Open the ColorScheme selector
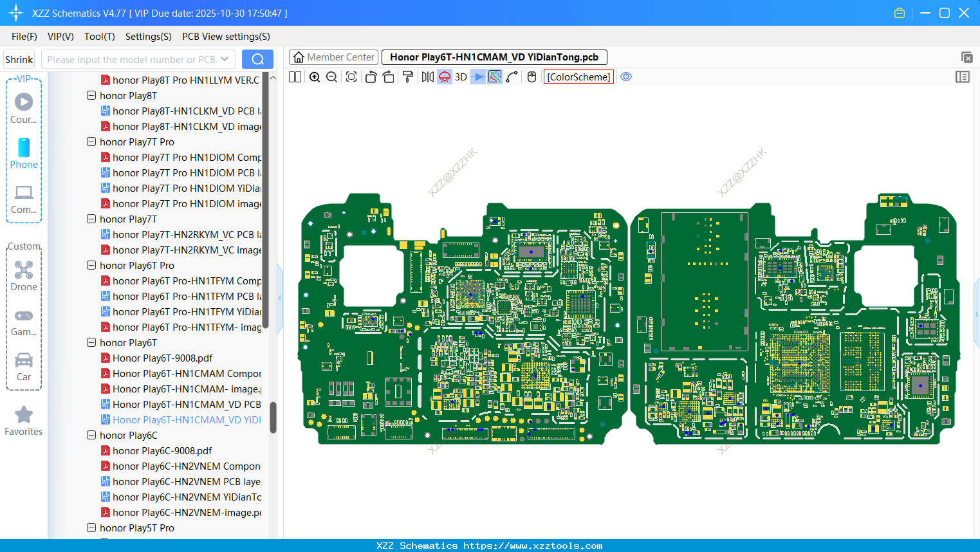The height and width of the screenshot is (552, 980). [578, 77]
